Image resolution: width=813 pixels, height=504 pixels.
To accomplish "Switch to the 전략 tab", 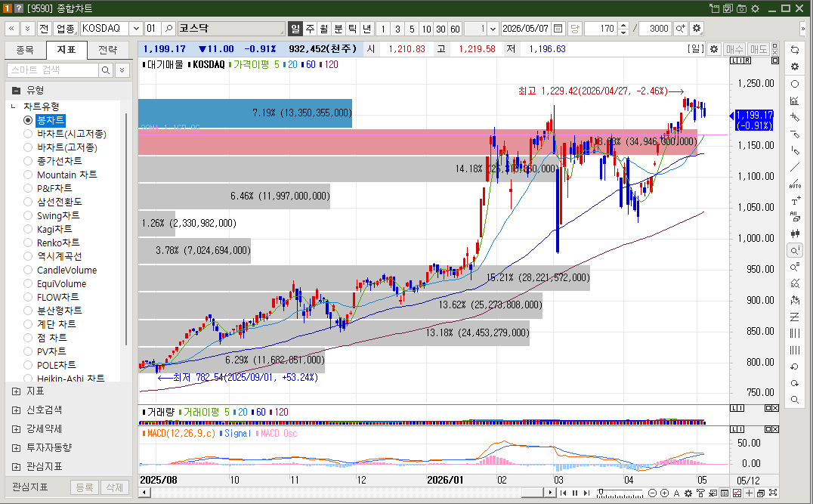I will (108, 50).
